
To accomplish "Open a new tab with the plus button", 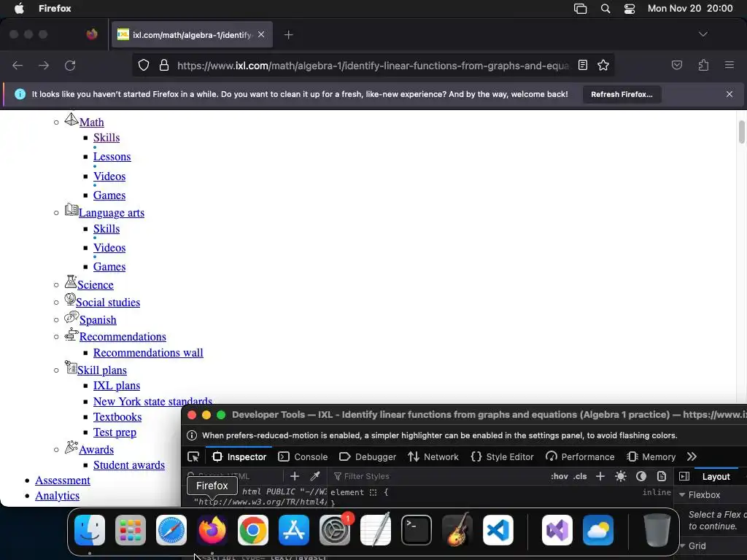I will point(288,35).
